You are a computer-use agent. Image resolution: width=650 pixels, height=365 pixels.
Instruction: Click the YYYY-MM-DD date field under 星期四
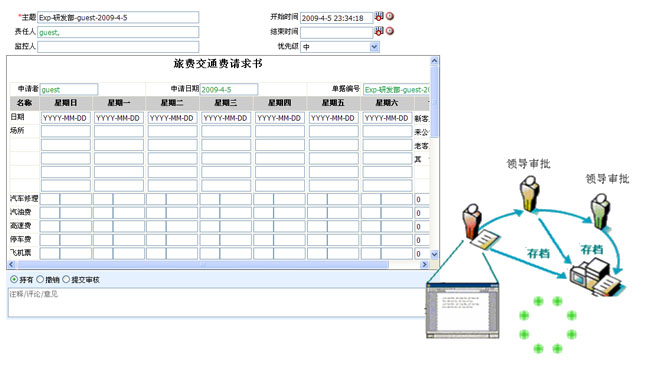pyautogui.click(x=280, y=118)
